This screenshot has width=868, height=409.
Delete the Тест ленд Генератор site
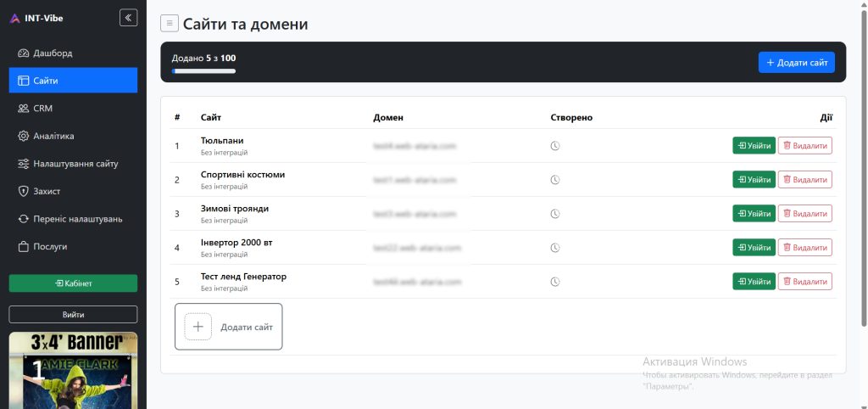(x=805, y=281)
